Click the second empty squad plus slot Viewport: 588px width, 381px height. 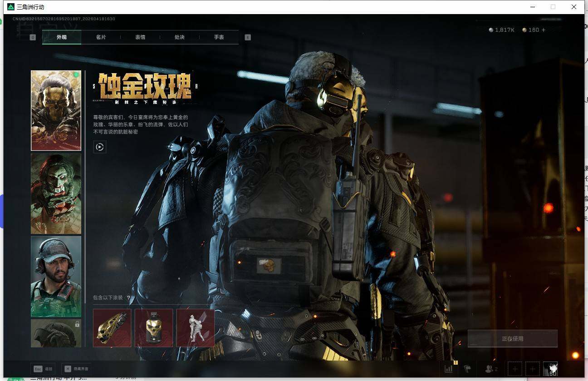click(533, 369)
